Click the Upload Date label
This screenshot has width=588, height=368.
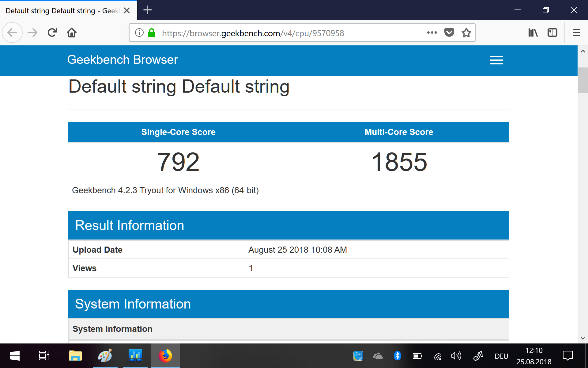pos(97,250)
